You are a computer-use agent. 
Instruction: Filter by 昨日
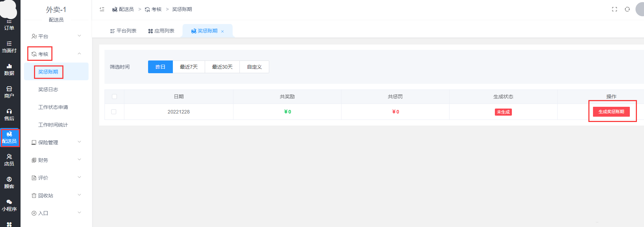(160, 67)
